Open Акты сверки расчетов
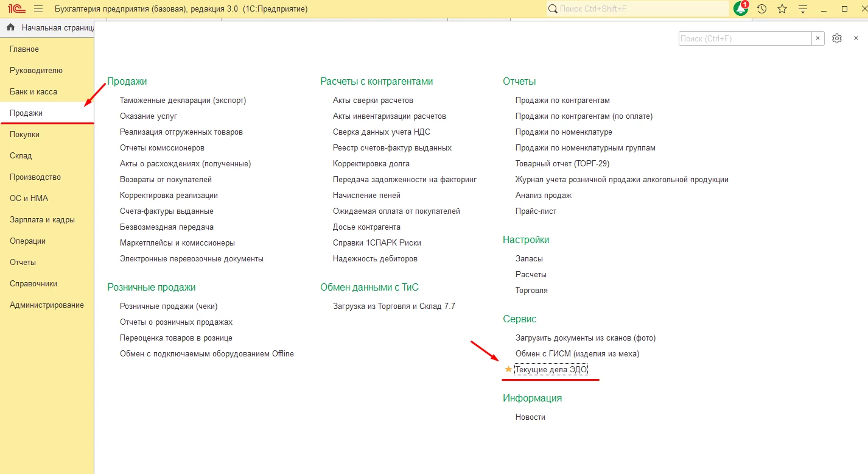868x474 pixels. pos(373,101)
